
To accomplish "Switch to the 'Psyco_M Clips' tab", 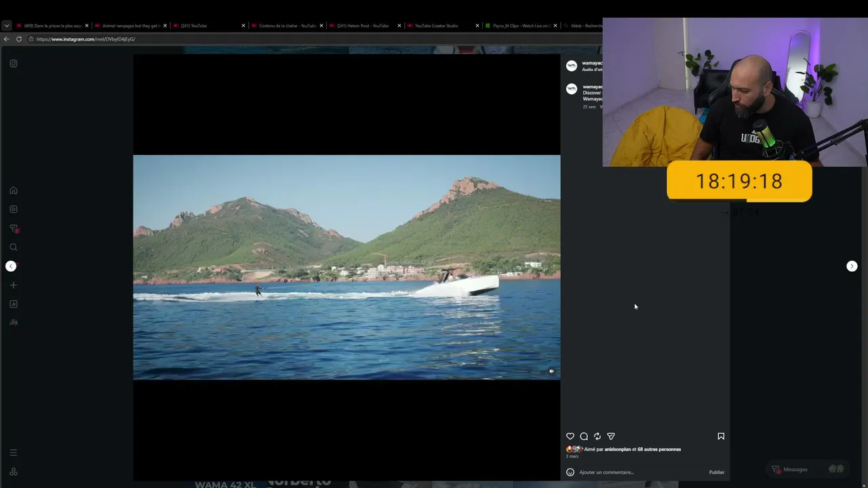I will coord(521,26).
